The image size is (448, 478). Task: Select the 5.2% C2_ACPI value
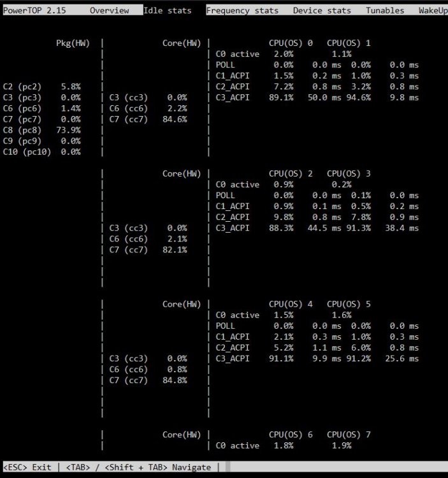(284, 347)
